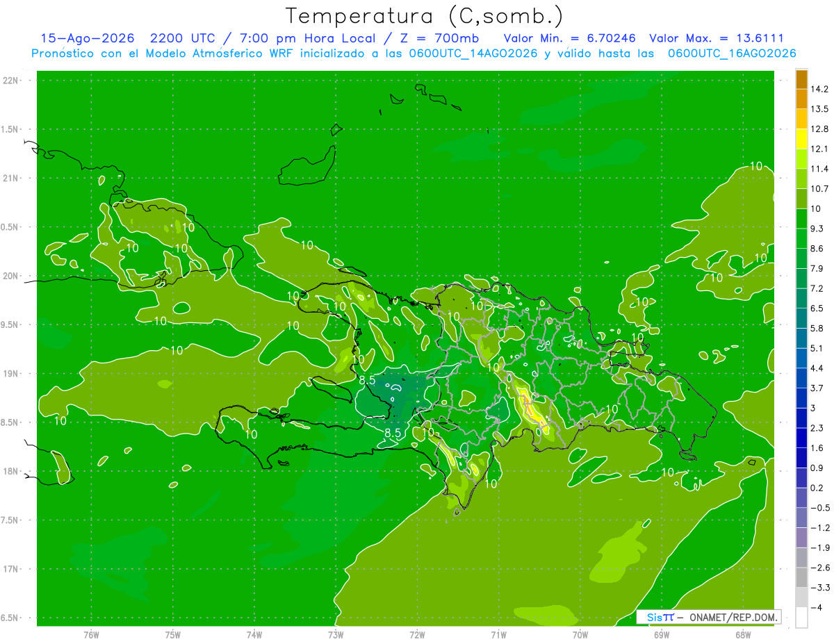Click the '3.7' colorbar label
Screen dimensions: 834x644
[x=817, y=388]
